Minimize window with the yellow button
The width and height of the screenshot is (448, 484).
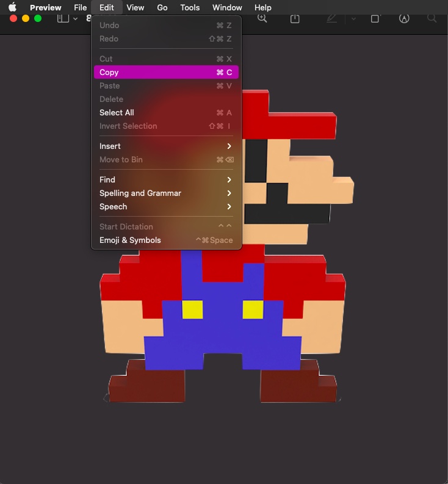pos(26,18)
